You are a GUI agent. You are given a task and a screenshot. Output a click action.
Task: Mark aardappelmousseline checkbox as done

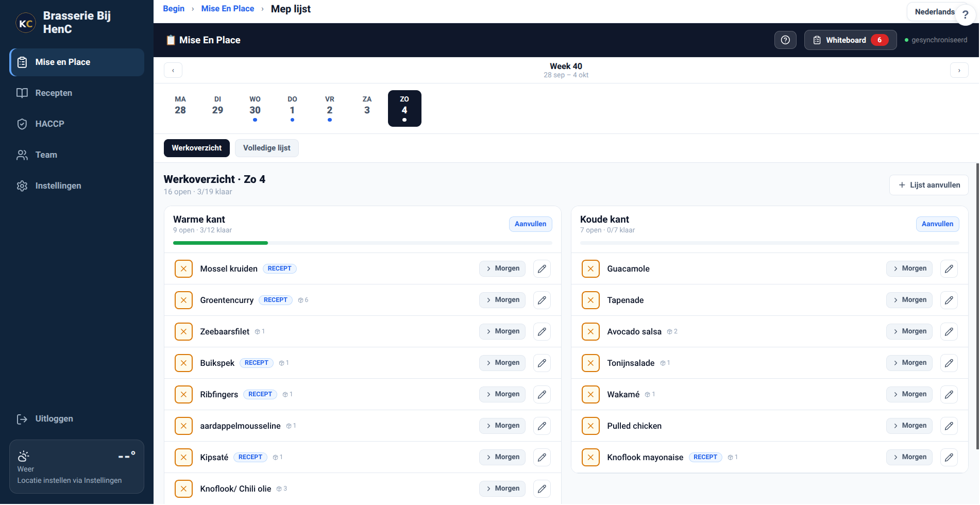(183, 426)
